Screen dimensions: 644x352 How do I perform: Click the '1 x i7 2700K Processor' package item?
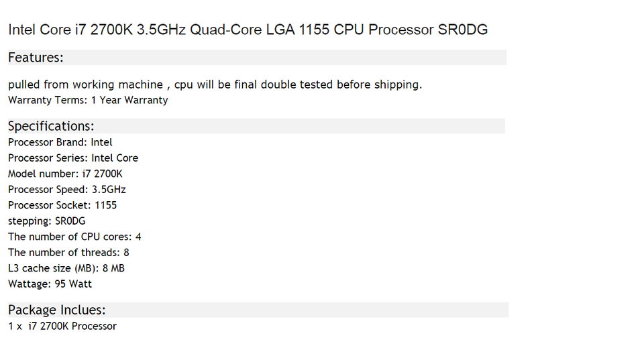[x=62, y=326]
